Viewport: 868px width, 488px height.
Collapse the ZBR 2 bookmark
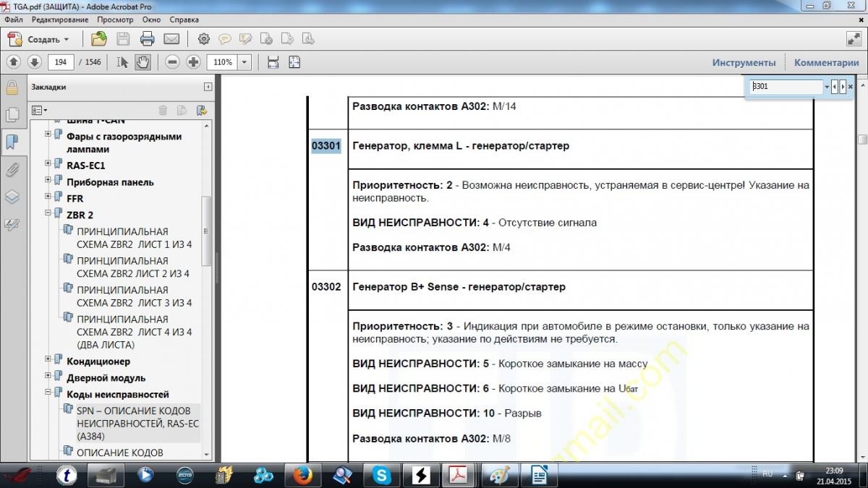click(x=48, y=213)
